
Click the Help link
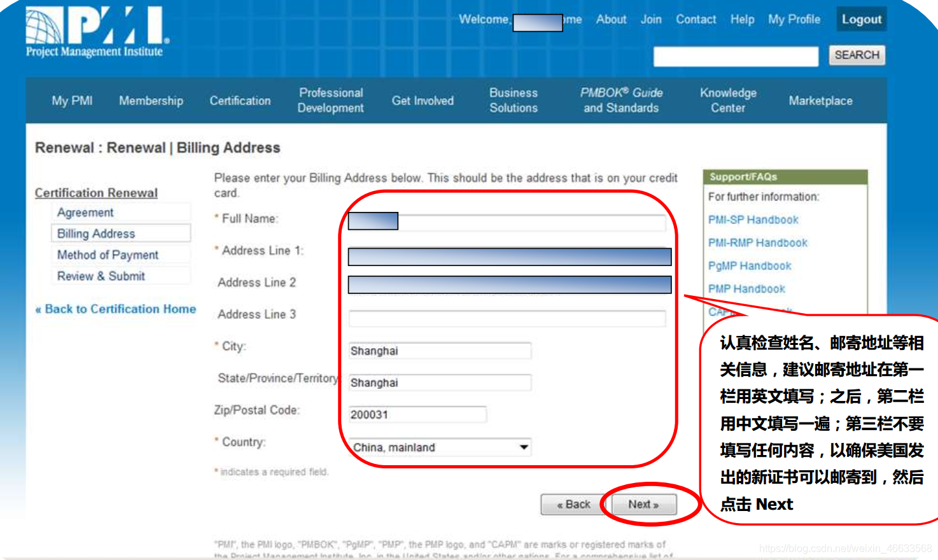click(x=742, y=19)
